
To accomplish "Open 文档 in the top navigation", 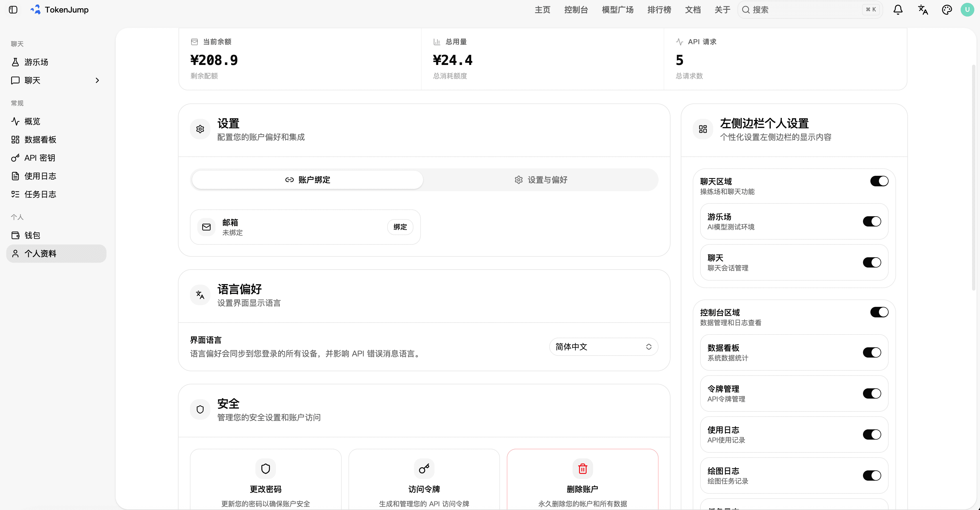I will [x=692, y=9].
